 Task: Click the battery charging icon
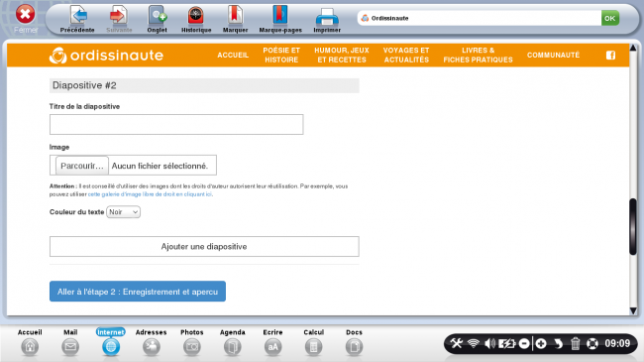[507, 343]
